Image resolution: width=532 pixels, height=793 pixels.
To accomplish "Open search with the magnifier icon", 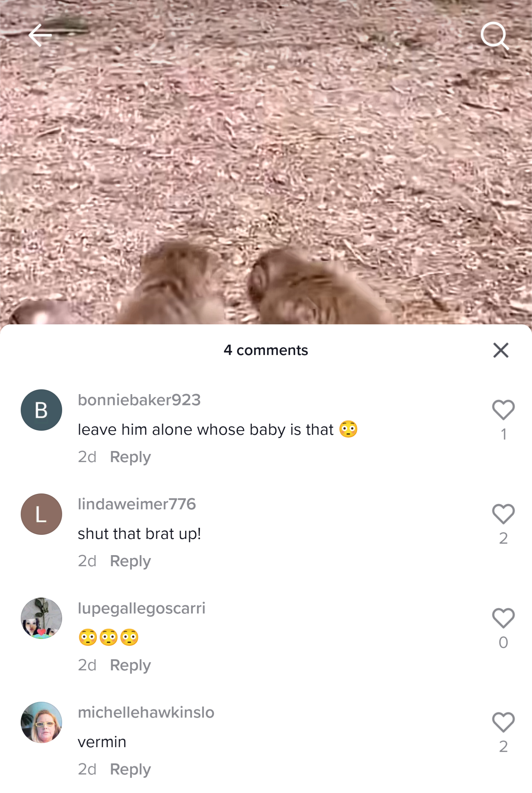I will 495,36.
